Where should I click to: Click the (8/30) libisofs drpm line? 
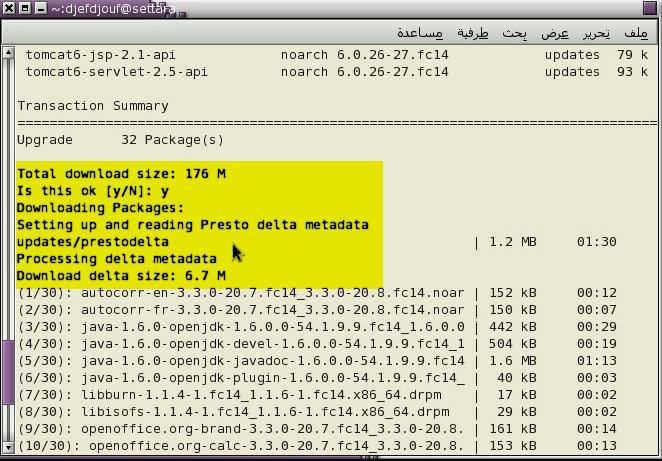[x=317, y=412]
